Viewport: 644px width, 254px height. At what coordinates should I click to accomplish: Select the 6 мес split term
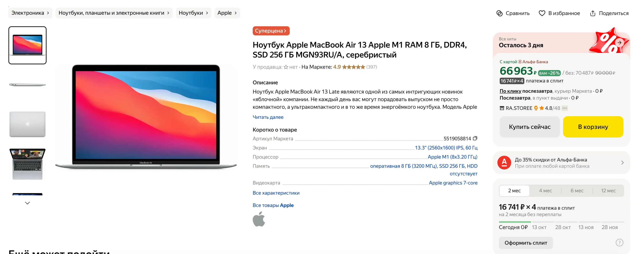[x=577, y=191]
